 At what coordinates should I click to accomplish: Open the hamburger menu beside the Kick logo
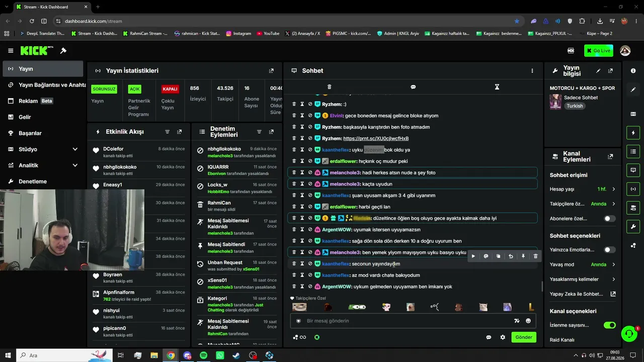[11, 51]
